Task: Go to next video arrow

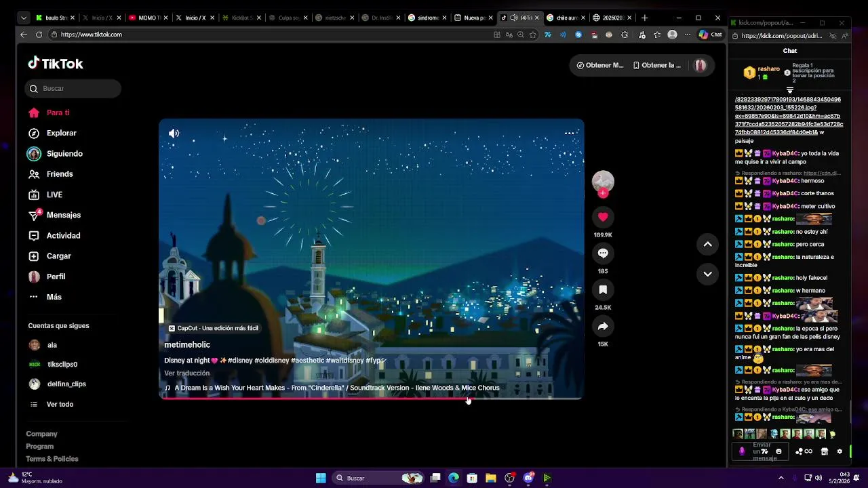Action: click(707, 274)
